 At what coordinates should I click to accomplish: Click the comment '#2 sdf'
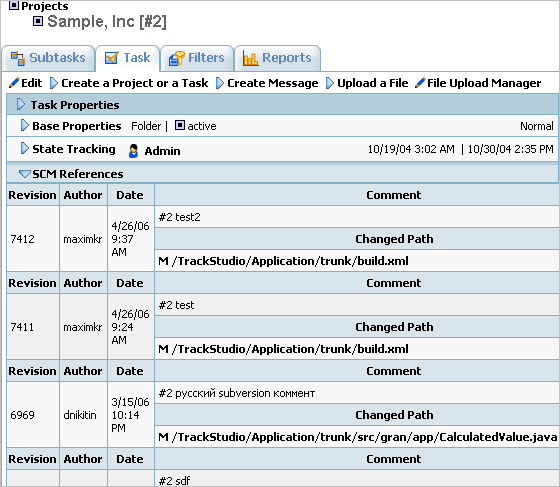[174, 481]
